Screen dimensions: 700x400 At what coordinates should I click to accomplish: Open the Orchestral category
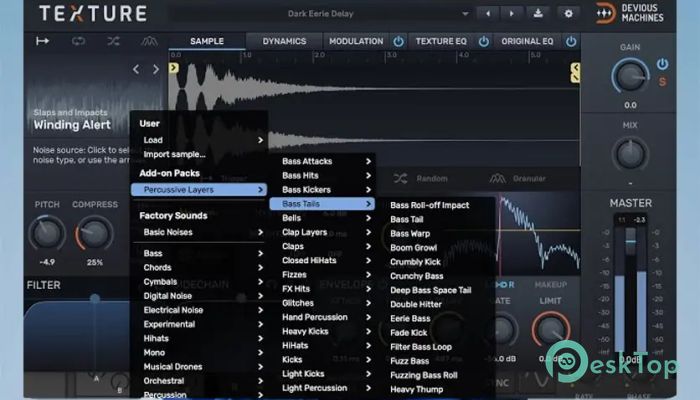pyautogui.click(x=199, y=381)
